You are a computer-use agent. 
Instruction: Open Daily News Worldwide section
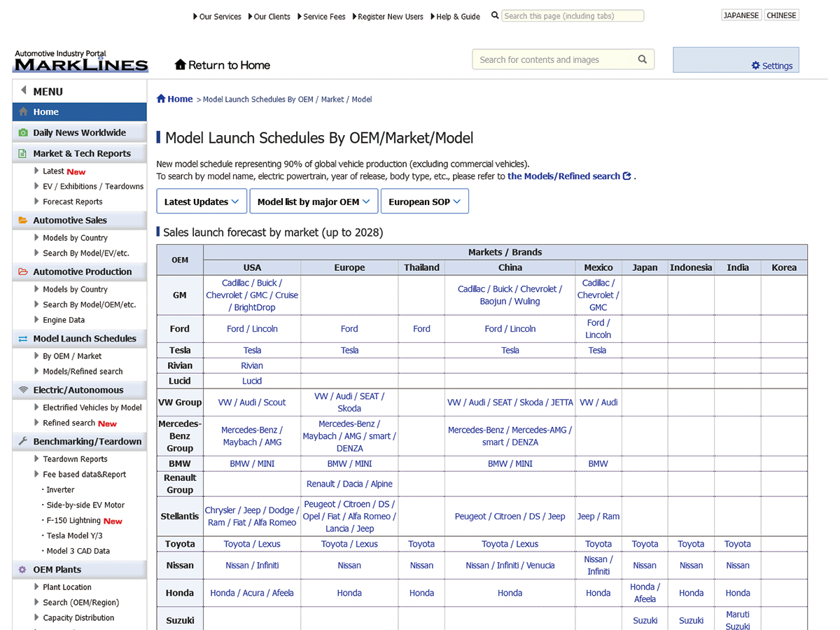tap(80, 133)
